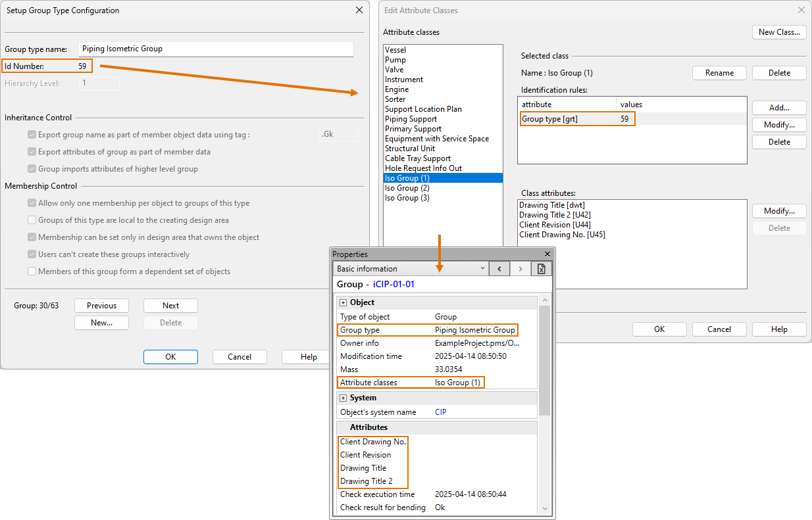This screenshot has width=812, height=520.
Task: Click Rename for the selected class
Action: pos(719,73)
